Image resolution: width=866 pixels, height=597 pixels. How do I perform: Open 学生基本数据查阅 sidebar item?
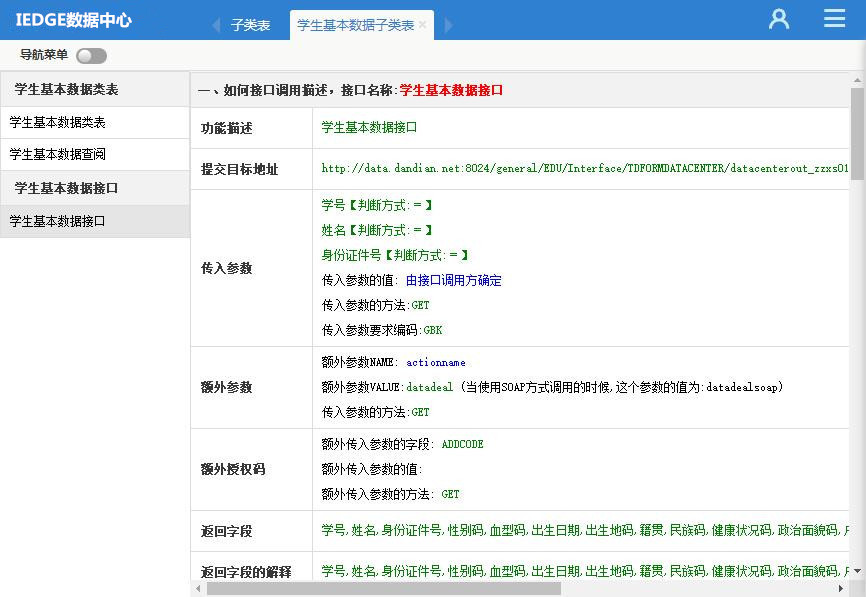pos(95,155)
